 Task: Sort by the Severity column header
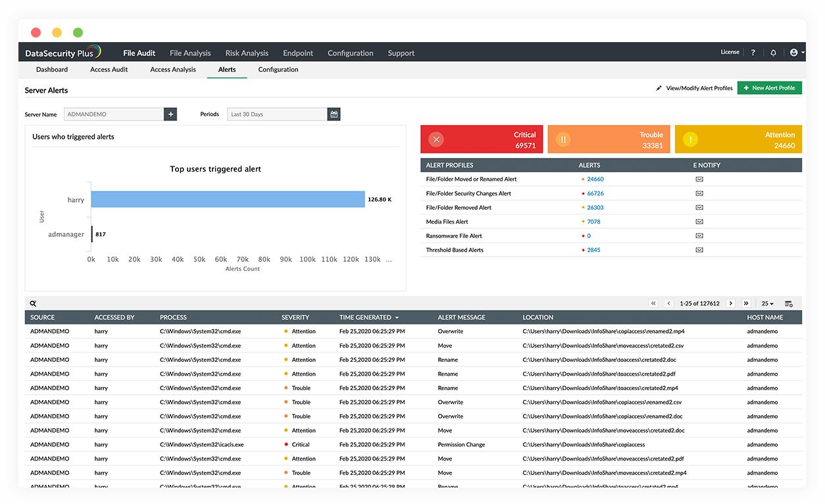click(x=295, y=318)
